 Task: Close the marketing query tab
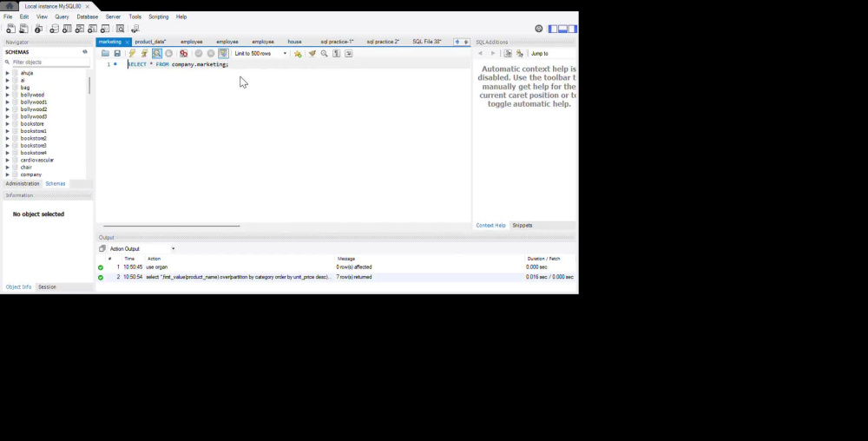[x=127, y=42]
